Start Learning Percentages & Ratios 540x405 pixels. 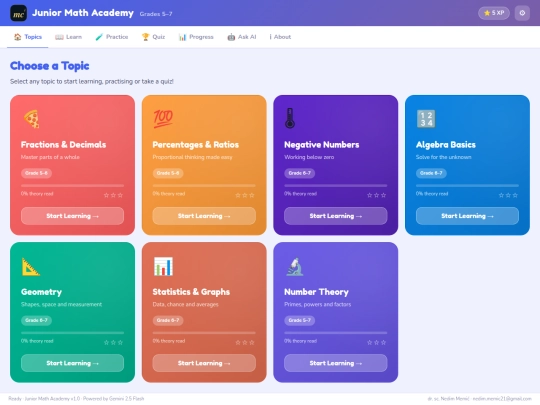point(204,216)
